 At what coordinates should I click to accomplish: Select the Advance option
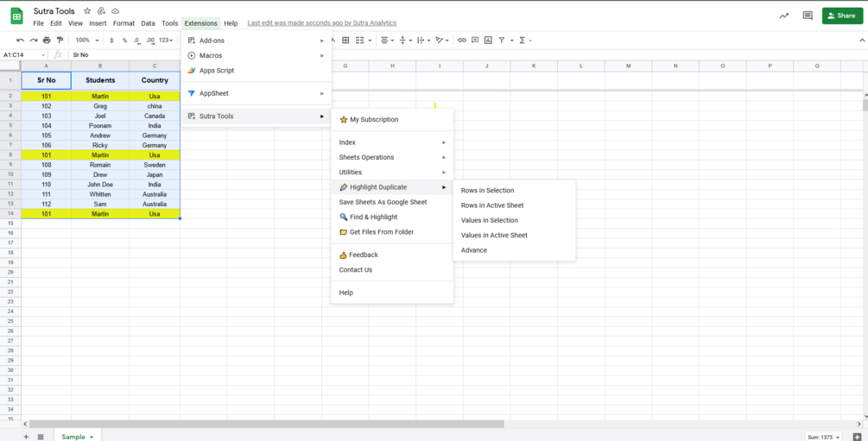click(514, 250)
